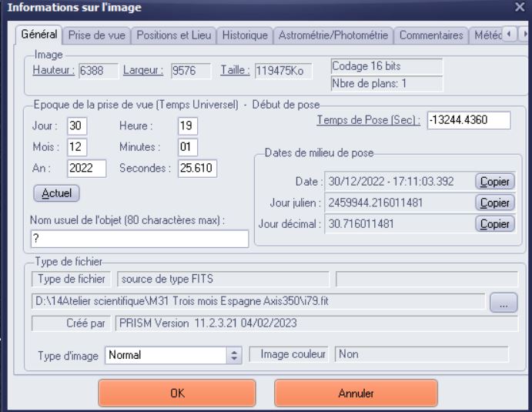Click the Jour input field
532x412 pixels.
[x=77, y=126]
